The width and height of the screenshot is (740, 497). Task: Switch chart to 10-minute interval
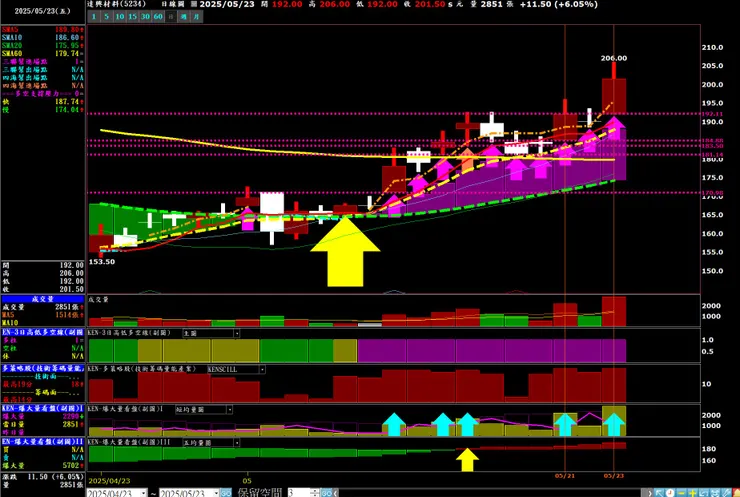coord(120,17)
